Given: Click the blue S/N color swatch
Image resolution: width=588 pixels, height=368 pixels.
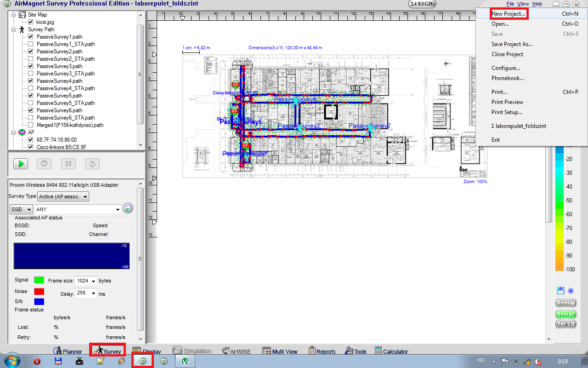Looking at the screenshot, I should coord(39,301).
